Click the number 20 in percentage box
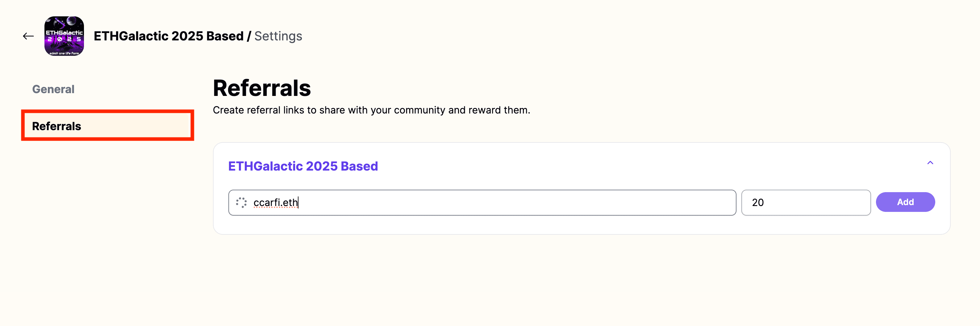Image resolution: width=980 pixels, height=326 pixels. tap(758, 203)
